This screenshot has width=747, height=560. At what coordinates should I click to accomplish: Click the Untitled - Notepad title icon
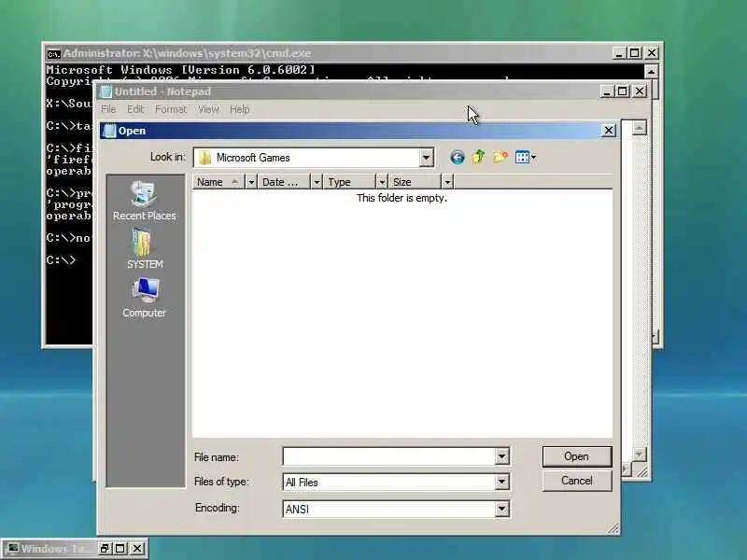point(106,91)
